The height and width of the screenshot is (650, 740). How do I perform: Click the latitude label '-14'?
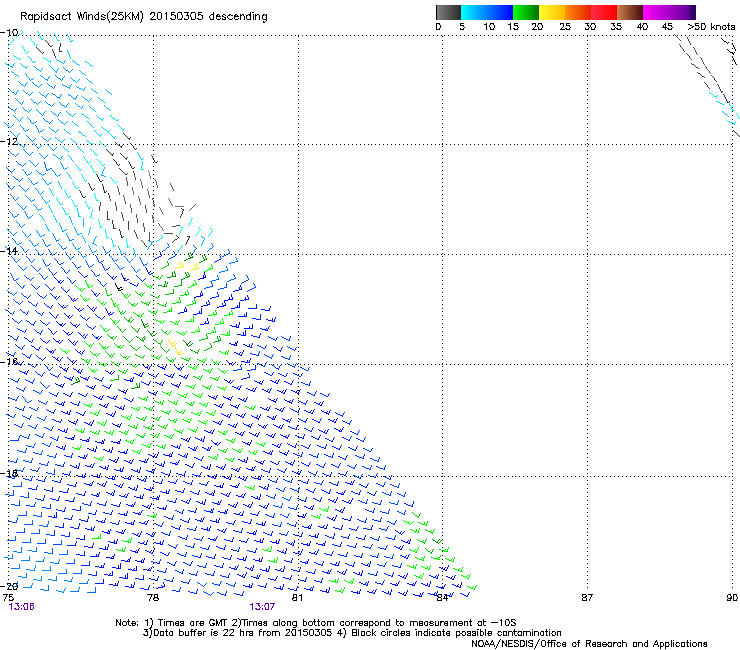pos(9,251)
